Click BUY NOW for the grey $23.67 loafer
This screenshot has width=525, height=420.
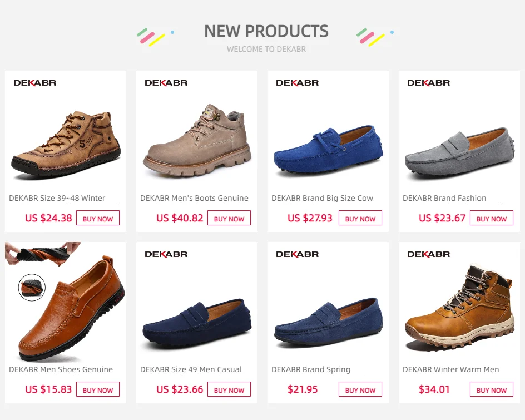tap(492, 218)
